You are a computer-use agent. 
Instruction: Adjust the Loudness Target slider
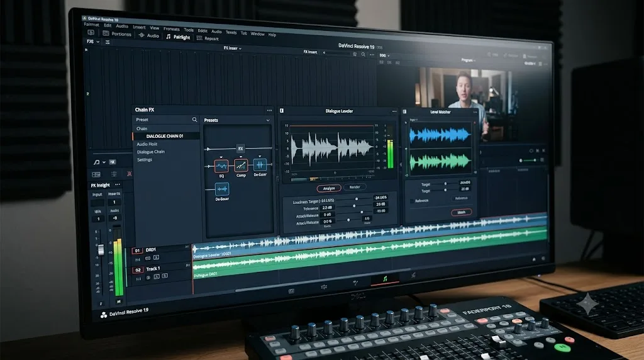click(357, 199)
